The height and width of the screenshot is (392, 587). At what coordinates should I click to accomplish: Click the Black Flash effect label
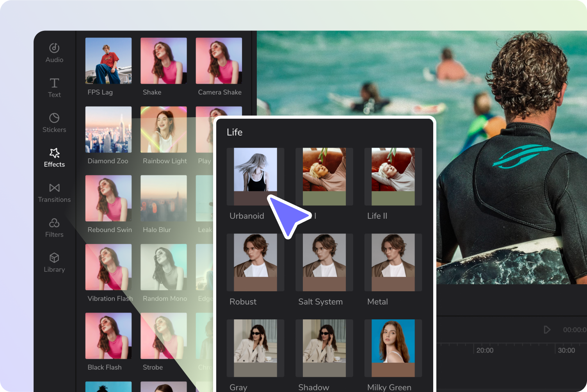coord(105,367)
